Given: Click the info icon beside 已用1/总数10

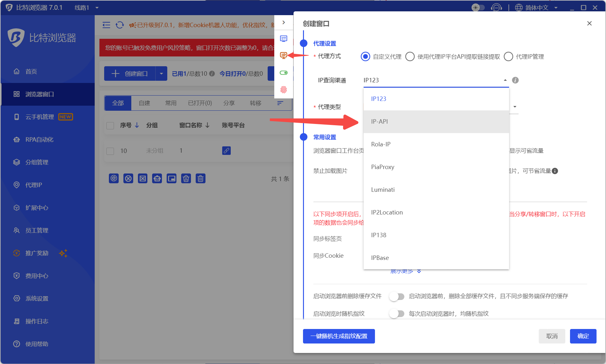Looking at the screenshot, I should [x=212, y=73].
